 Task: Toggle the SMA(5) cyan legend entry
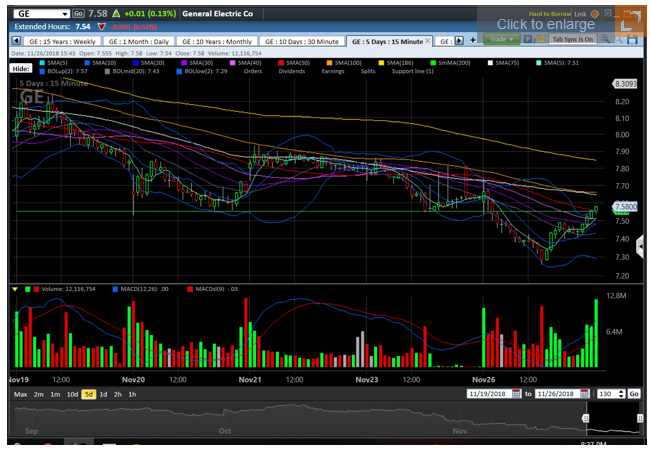[x=53, y=63]
